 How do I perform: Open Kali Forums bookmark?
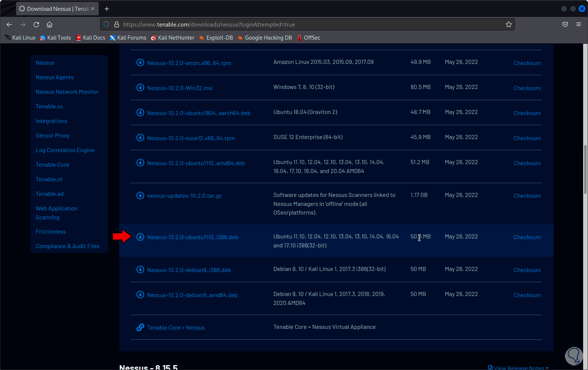(128, 38)
